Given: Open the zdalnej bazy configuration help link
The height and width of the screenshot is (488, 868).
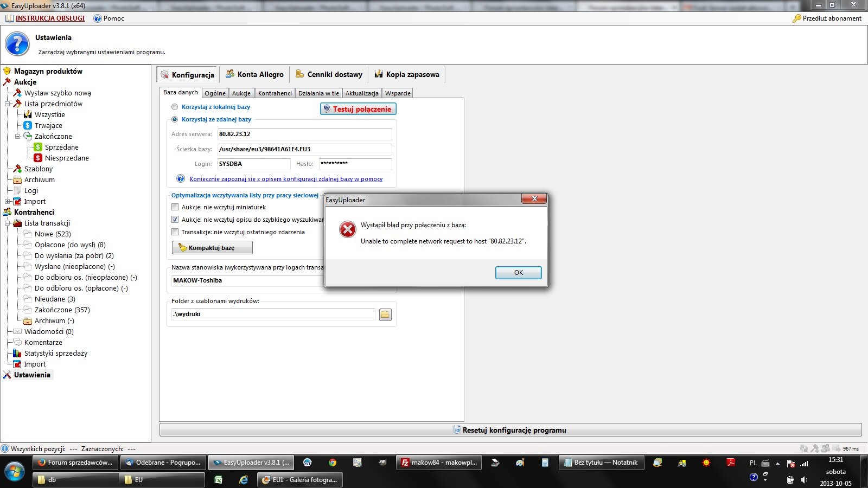Looking at the screenshot, I should click(x=286, y=179).
